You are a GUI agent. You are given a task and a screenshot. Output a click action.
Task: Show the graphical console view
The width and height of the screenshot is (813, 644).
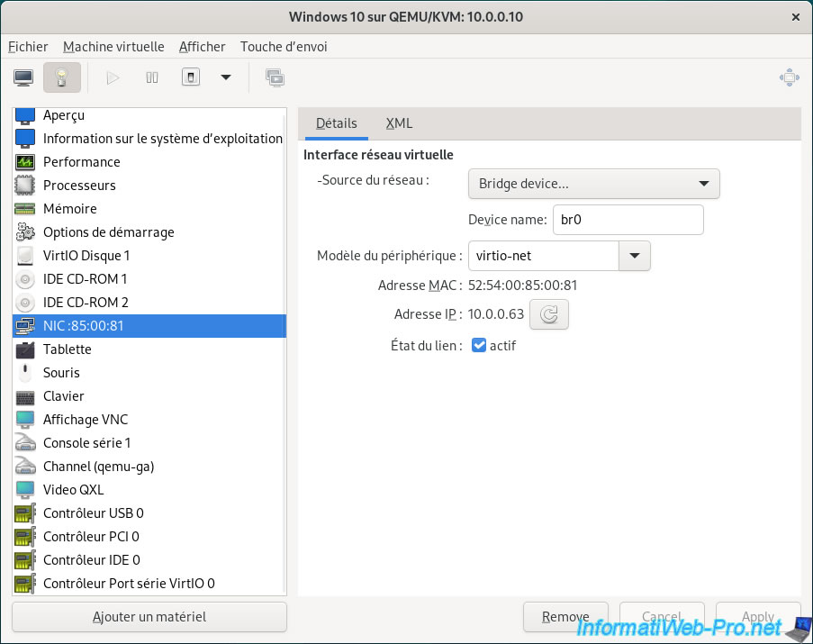[23, 77]
